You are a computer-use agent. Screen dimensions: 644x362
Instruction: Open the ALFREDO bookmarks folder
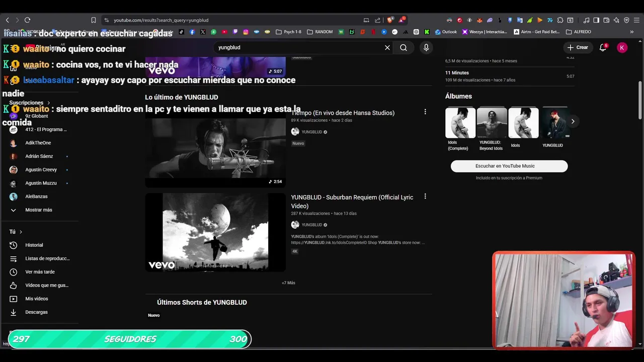[579, 32]
